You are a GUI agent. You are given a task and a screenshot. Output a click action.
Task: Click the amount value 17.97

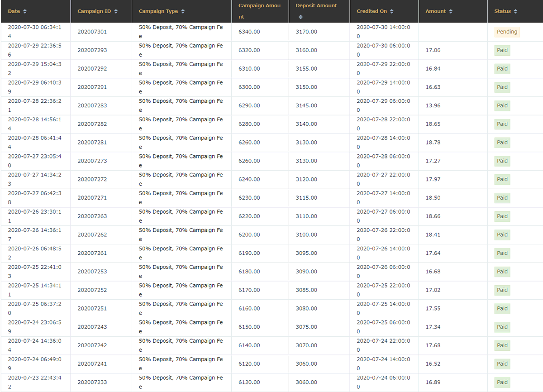coord(433,179)
